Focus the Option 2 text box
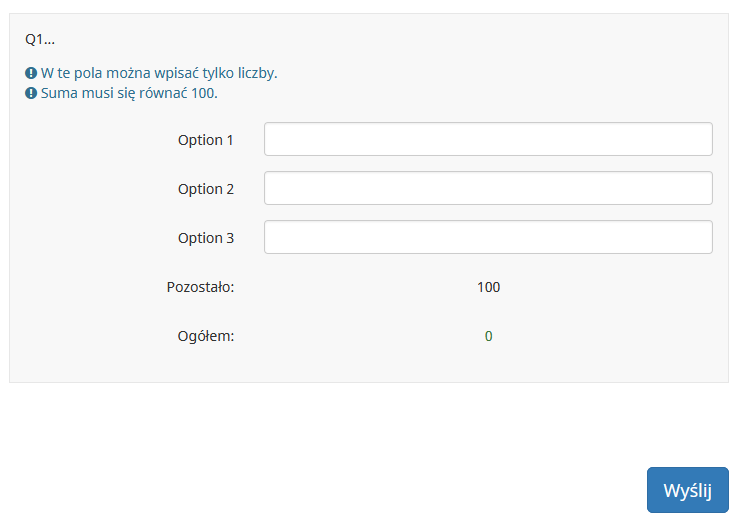The image size is (747, 531). tap(488, 188)
